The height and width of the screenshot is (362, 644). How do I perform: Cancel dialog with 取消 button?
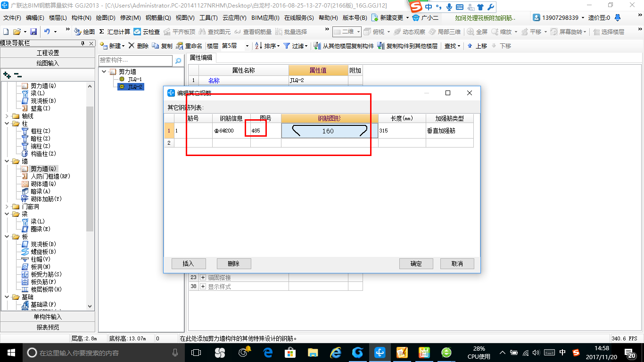pos(457,263)
